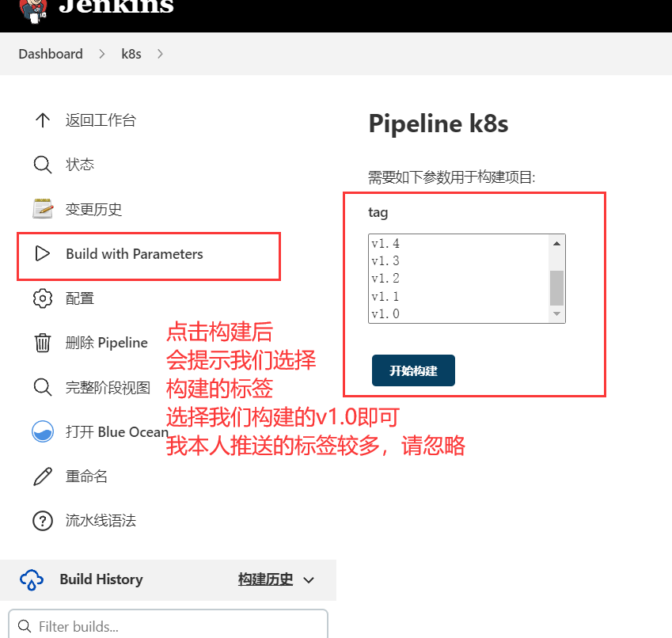Click the magnifier icon beside 状态

point(43,165)
